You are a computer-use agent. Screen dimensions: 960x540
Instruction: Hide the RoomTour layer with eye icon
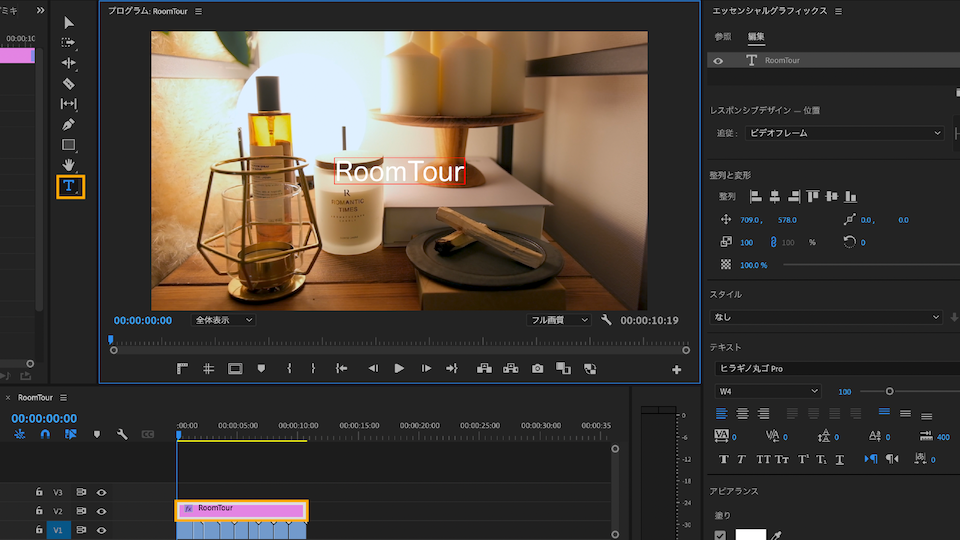pos(718,61)
